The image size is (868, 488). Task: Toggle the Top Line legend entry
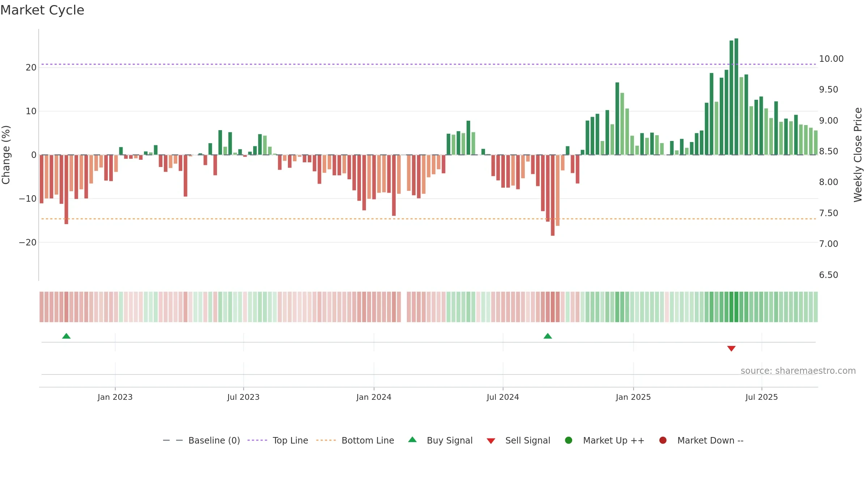(278, 440)
